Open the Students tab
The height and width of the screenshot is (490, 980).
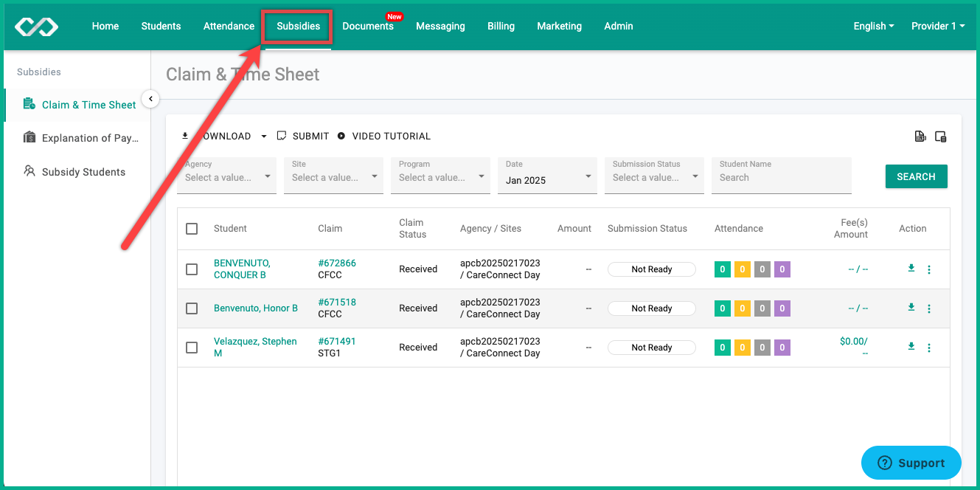pyautogui.click(x=161, y=26)
